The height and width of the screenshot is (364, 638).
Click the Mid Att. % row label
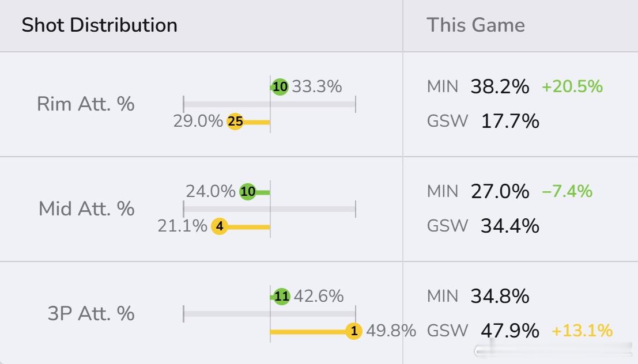[86, 208]
